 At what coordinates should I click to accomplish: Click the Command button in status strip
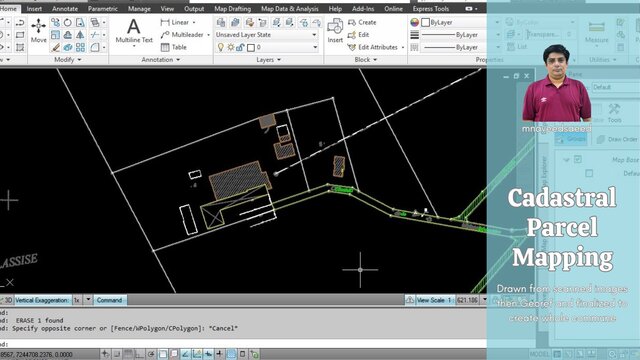[109, 300]
